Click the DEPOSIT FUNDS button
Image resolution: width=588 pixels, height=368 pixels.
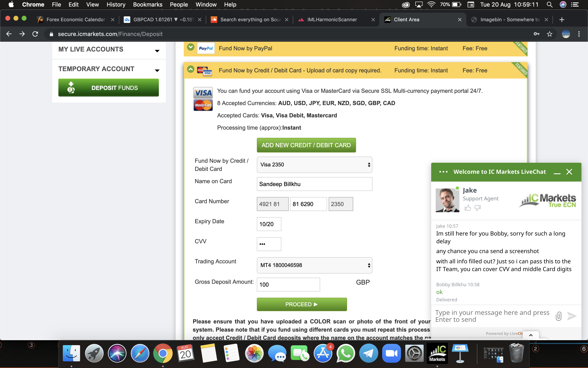click(x=108, y=88)
